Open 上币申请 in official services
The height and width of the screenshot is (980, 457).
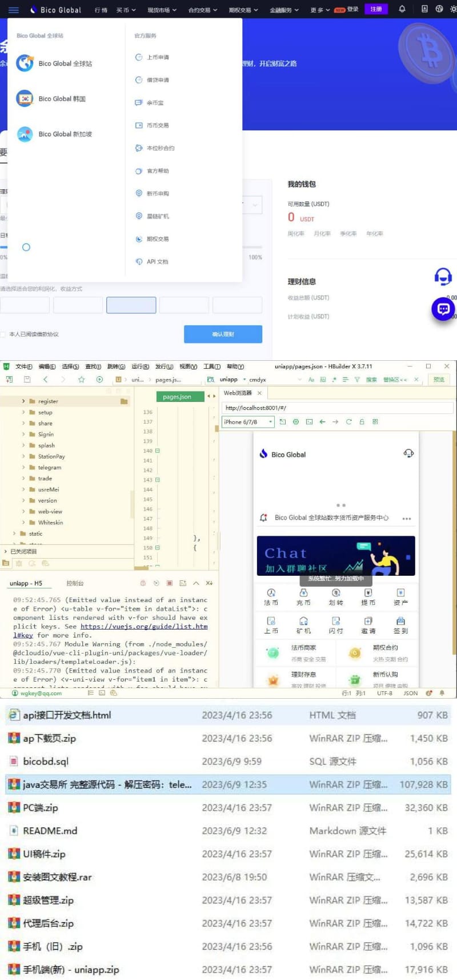pos(152,57)
